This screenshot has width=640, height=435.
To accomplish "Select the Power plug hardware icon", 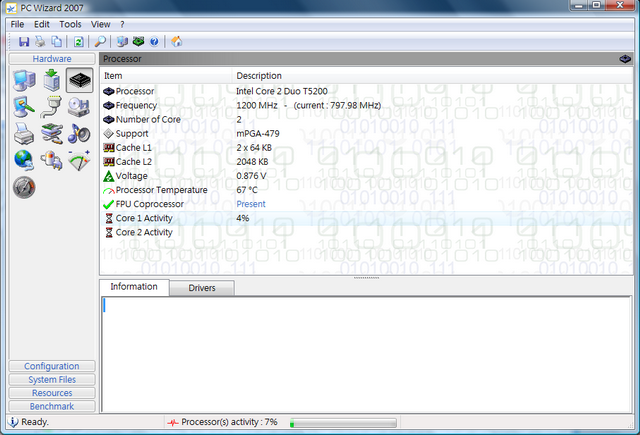I will (x=51, y=160).
